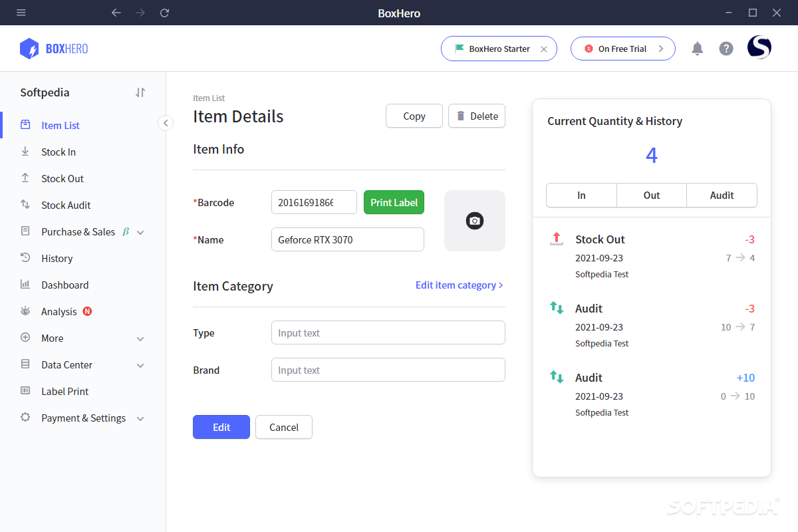Click the BoxHero Starter pill

point(499,49)
